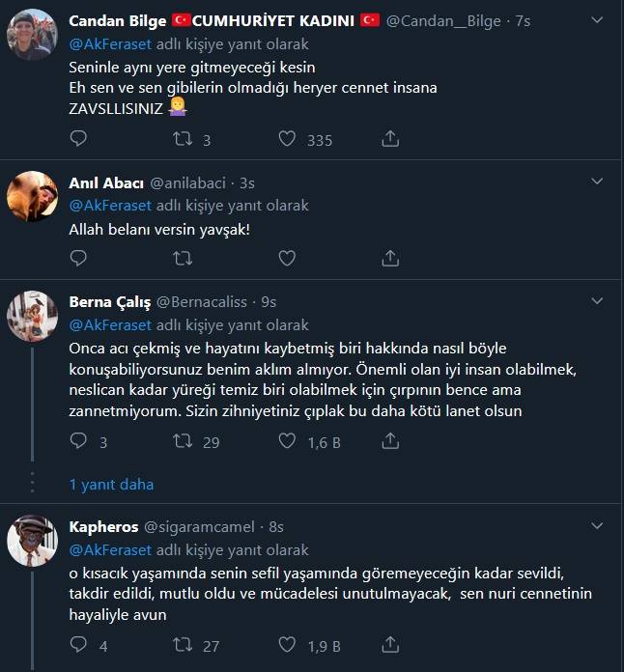The height and width of the screenshot is (672, 624).
Task: Show '1 yanıt daha' replies
Action: (111, 485)
